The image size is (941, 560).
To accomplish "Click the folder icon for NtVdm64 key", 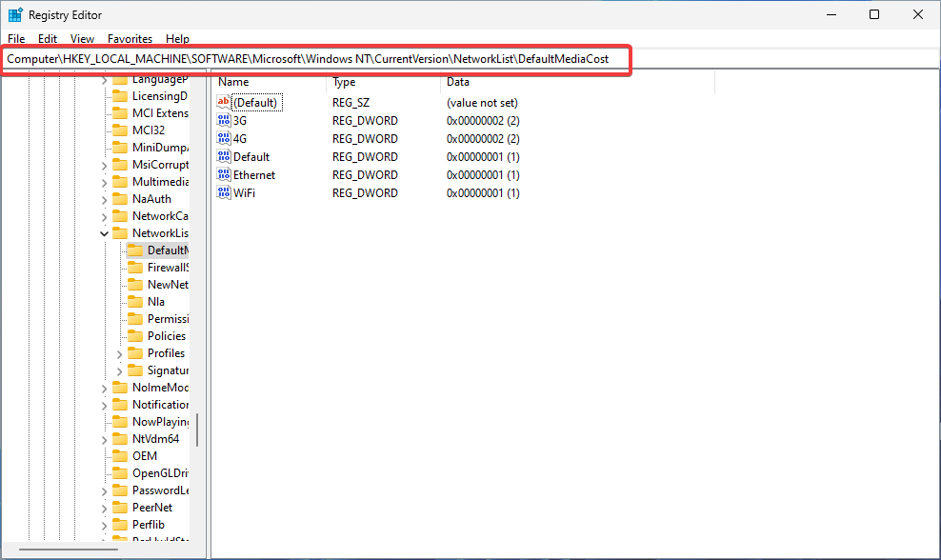I will (121, 439).
